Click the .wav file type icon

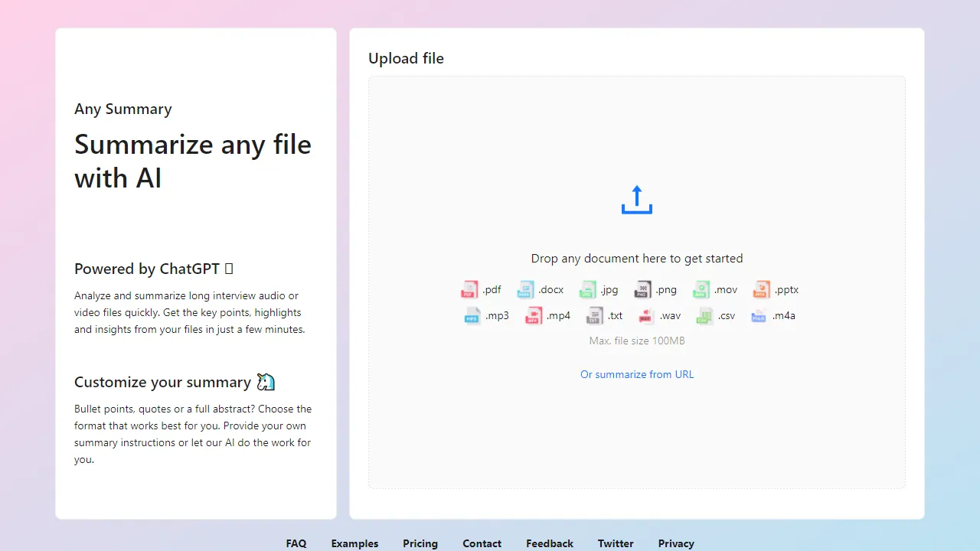click(647, 315)
